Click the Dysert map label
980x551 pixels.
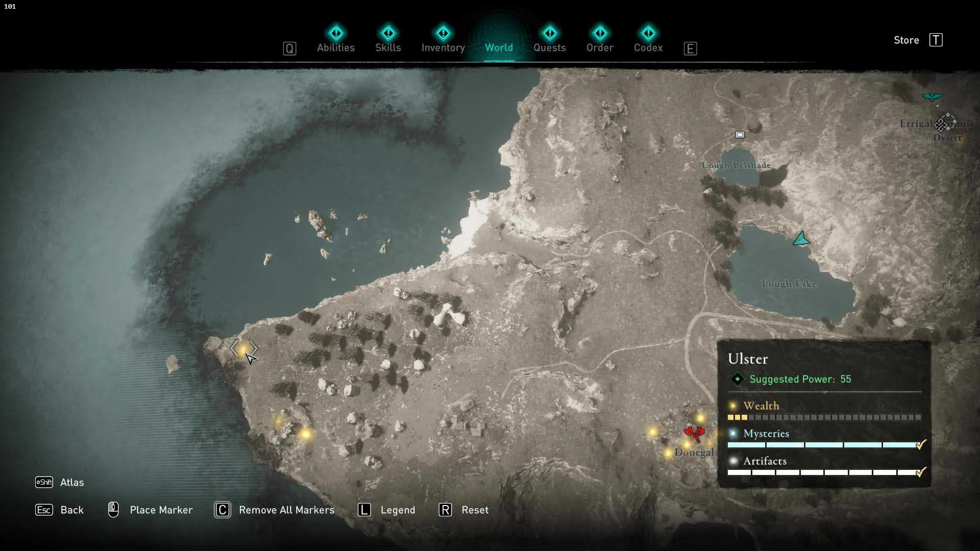[x=947, y=138]
